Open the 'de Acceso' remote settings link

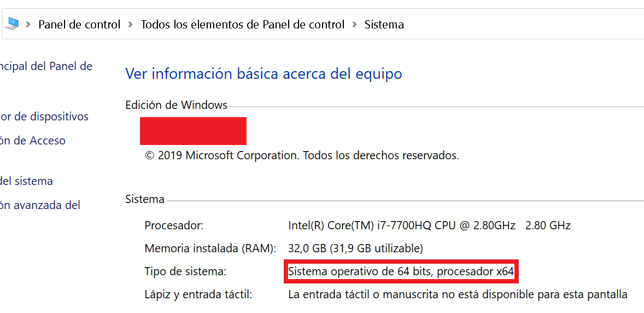click(x=33, y=141)
